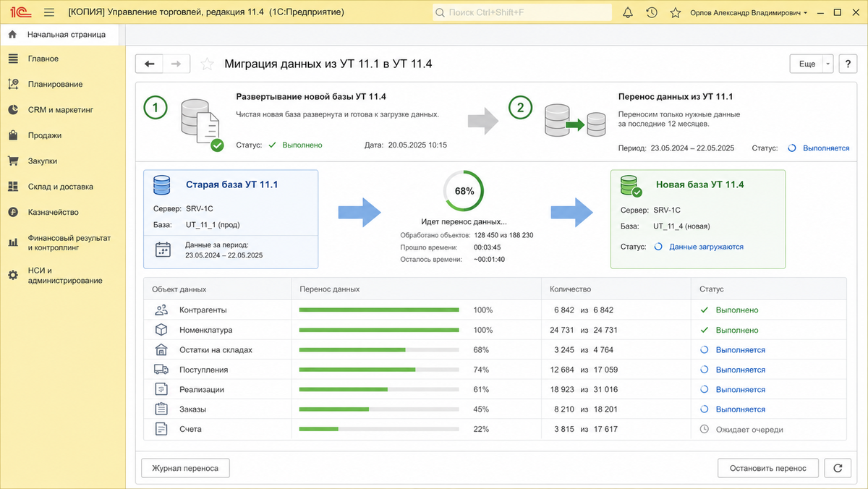Go back with the left arrow button
Screen dimensions: 868x489
150,64
